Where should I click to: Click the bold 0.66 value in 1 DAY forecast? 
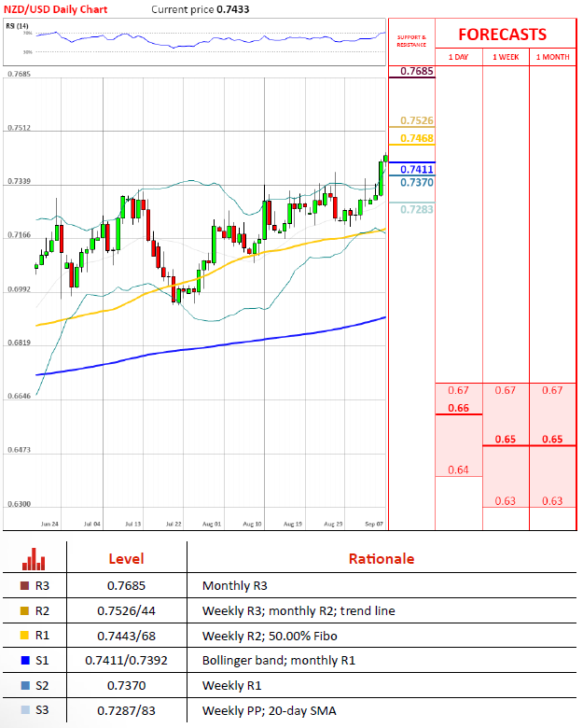458,408
